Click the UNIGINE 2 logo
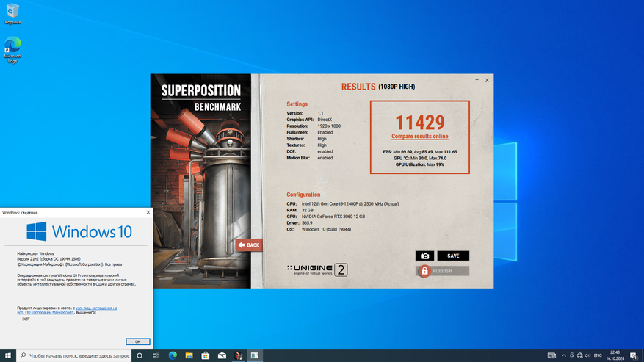The height and width of the screenshot is (362, 644). point(317,269)
